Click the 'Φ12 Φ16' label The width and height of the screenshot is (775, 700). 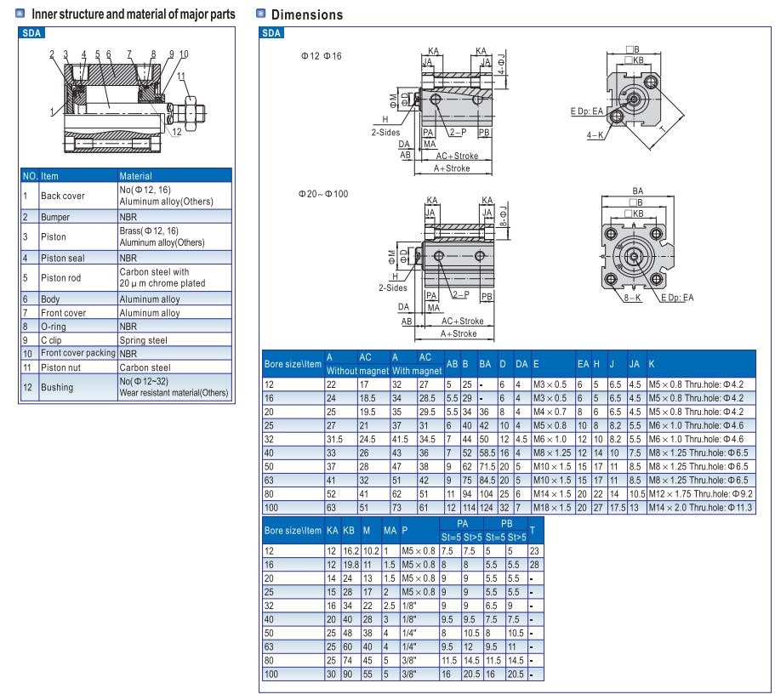coord(322,56)
